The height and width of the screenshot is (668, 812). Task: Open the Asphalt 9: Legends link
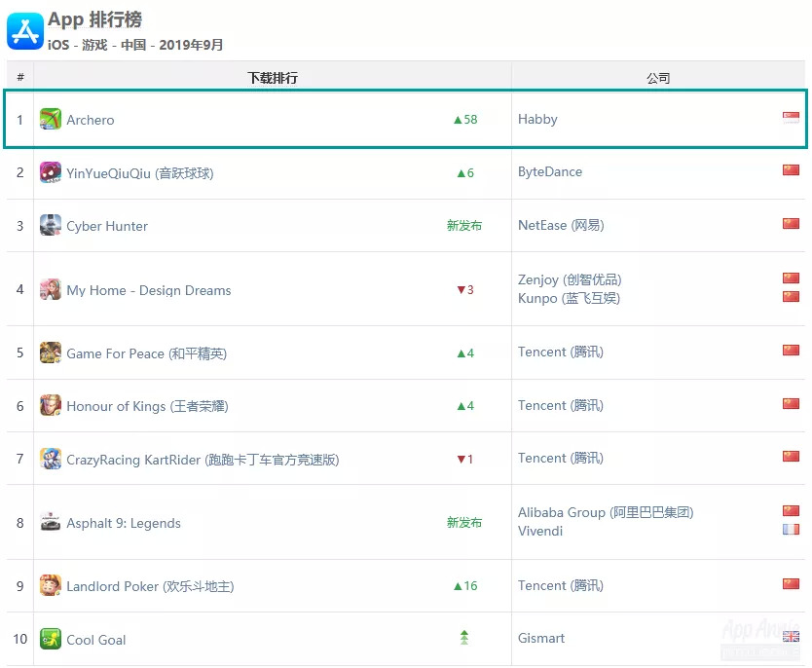point(124,524)
